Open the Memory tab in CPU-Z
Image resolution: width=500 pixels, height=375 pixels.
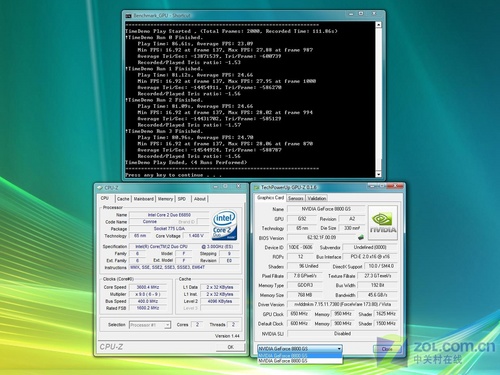[x=165, y=199]
